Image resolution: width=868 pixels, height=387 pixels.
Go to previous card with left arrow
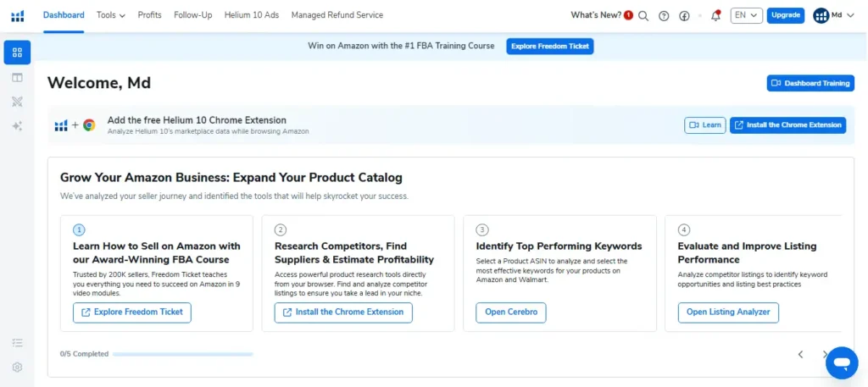pos(800,354)
